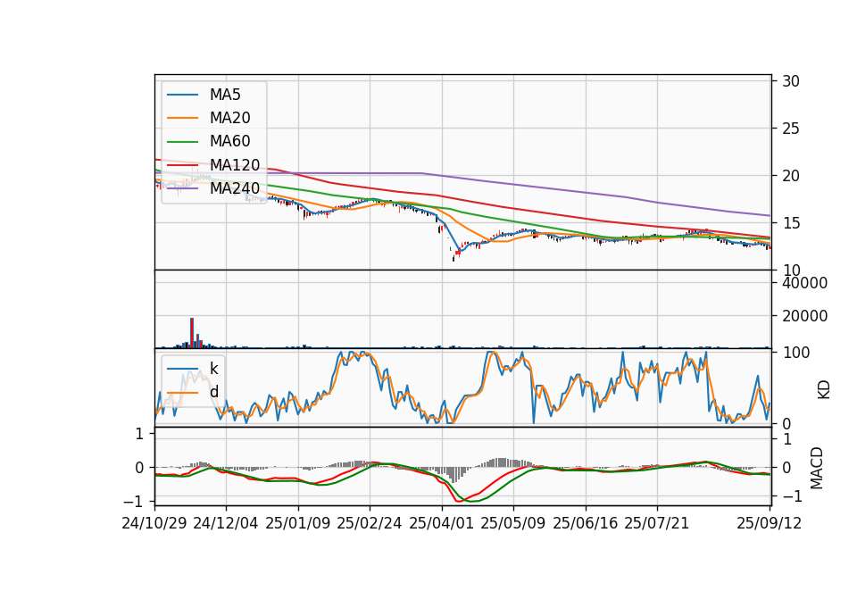Click the MA120 legend label
This screenshot has height=616, width=857.
coord(235,165)
